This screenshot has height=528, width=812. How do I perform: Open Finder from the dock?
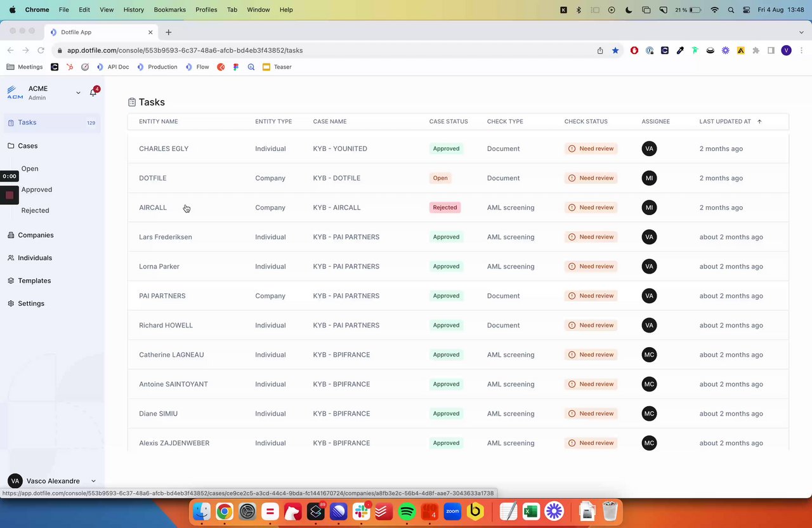tap(202, 511)
